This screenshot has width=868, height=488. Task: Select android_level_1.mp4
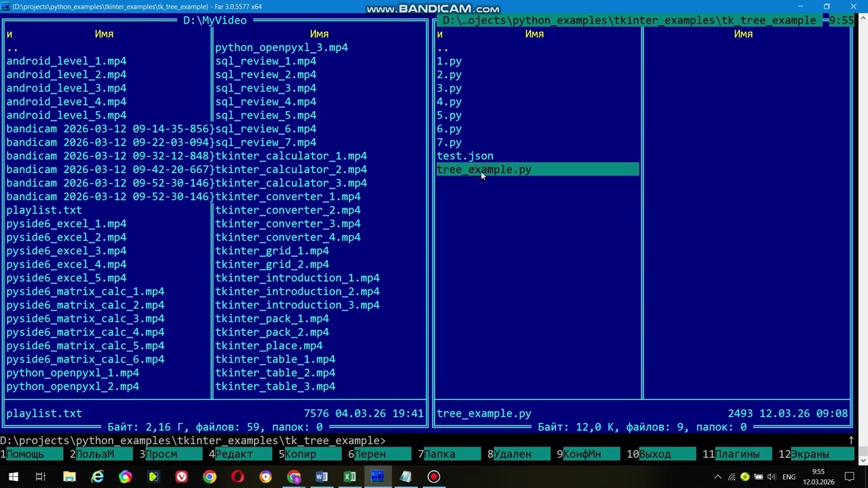point(66,61)
